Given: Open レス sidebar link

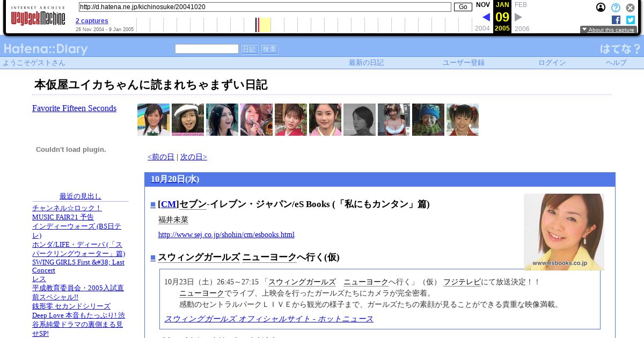Looking at the screenshot, I should coord(39,279).
